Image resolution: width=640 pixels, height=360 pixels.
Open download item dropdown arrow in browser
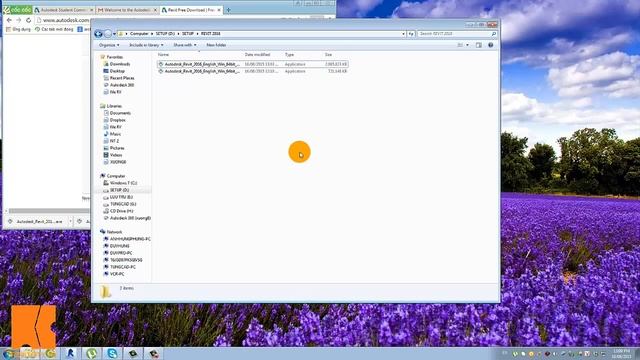pos(70,222)
